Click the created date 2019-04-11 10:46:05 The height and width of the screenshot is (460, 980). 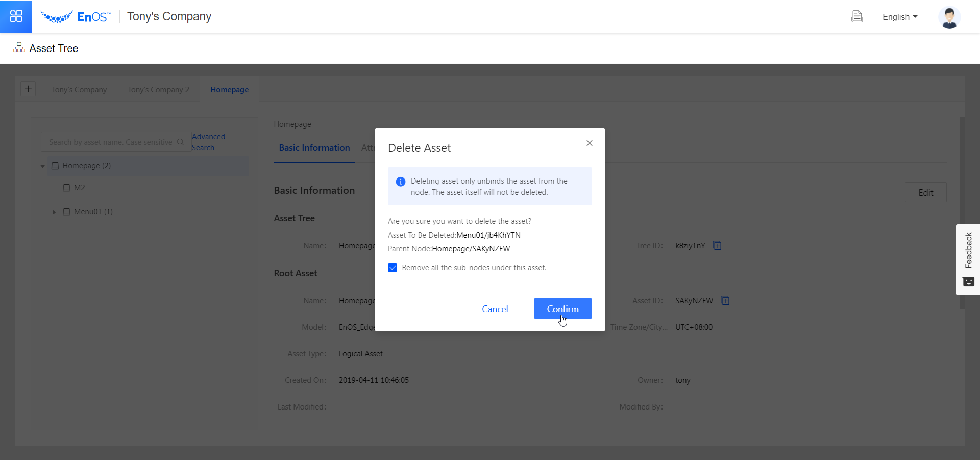[374, 380]
